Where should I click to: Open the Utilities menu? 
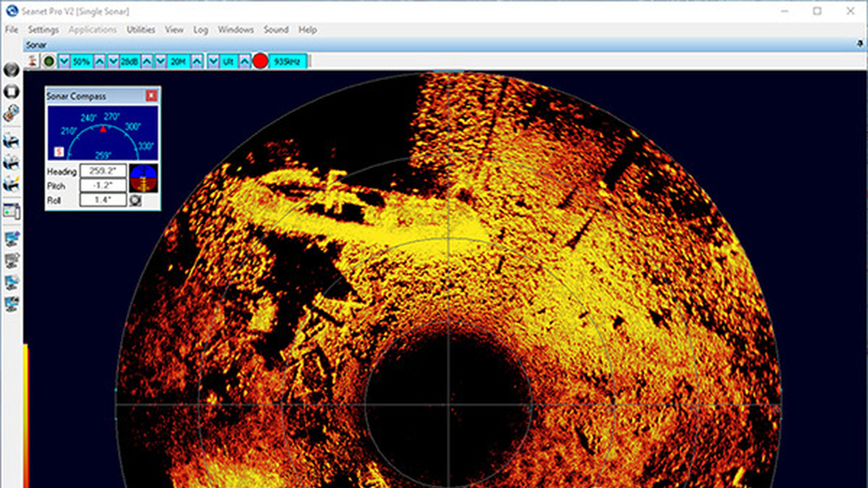tap(141, 30)
